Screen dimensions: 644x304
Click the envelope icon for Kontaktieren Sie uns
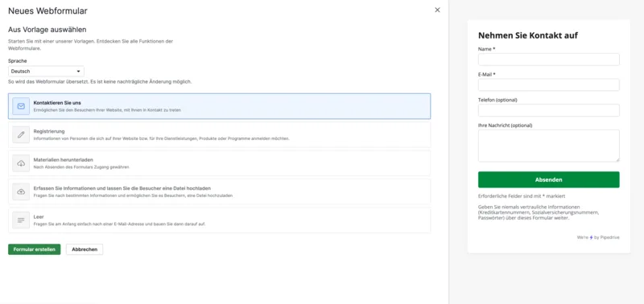[21, 106]
